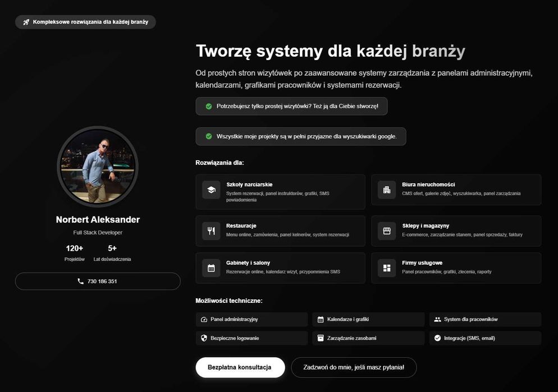Click the 'Gabinety i salony' card title
Image resolution: width=558 pixels, height=392 pixels.
point(248,263)
